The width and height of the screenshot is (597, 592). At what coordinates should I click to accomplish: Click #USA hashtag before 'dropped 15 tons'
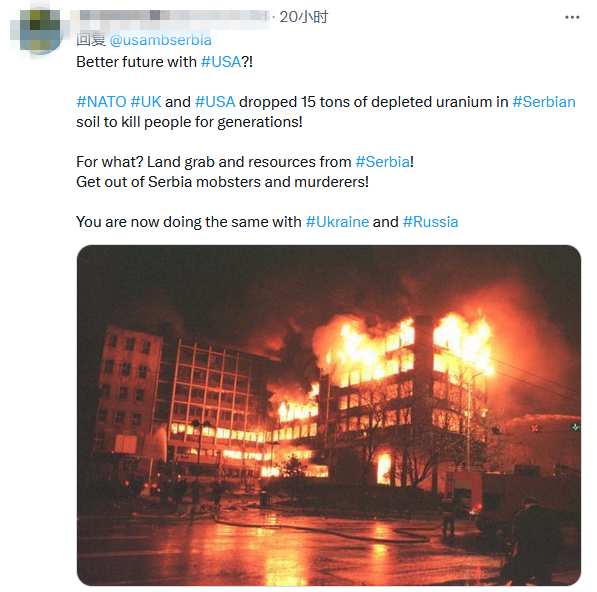[215, 102]
